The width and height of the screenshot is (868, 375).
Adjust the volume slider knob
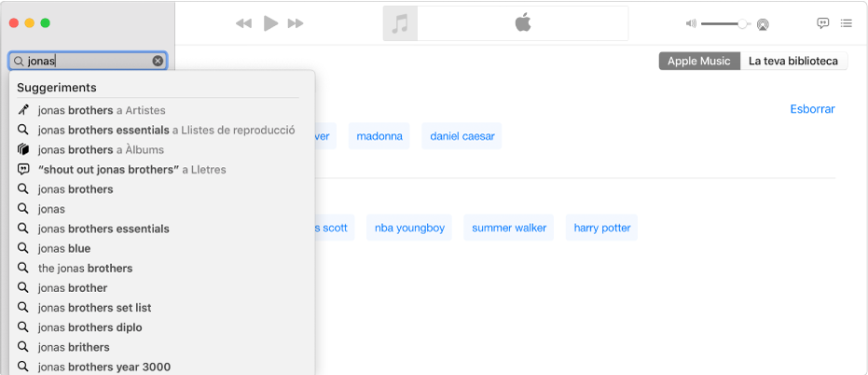742,24
